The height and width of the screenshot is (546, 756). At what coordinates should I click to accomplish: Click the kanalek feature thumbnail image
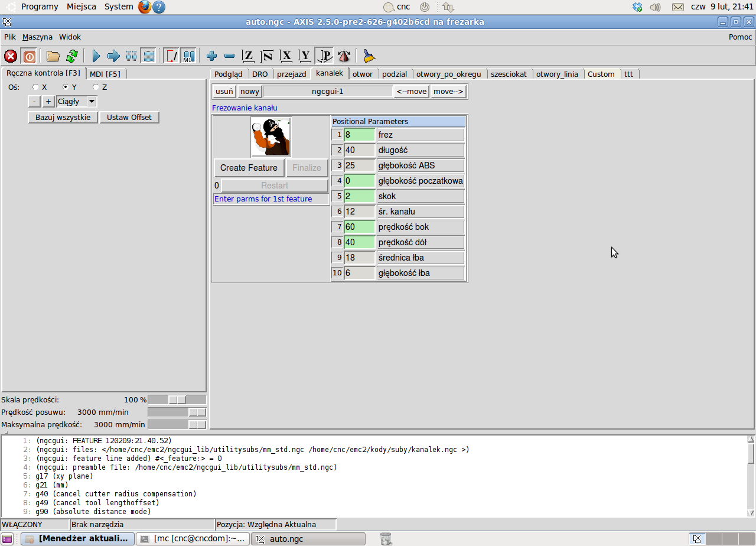pos(271,137)
